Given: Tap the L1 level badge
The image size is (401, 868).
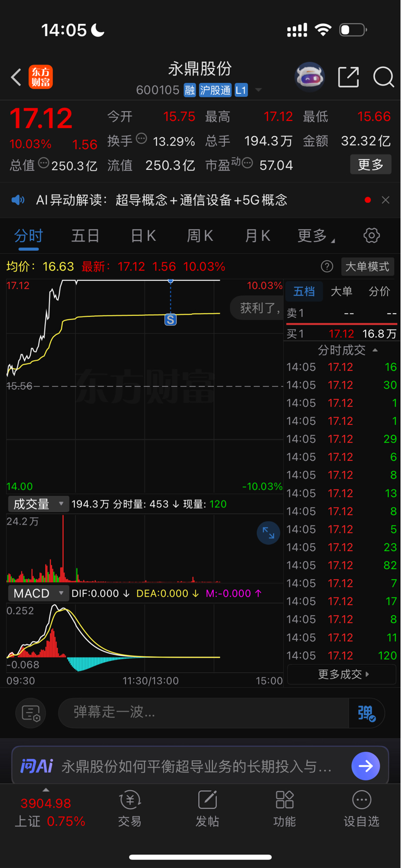Looking at the screenshot, I should tap(241, 90).
